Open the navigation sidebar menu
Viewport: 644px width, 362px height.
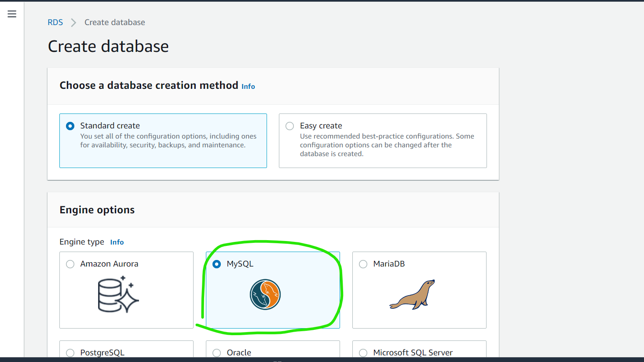(11, 14)
